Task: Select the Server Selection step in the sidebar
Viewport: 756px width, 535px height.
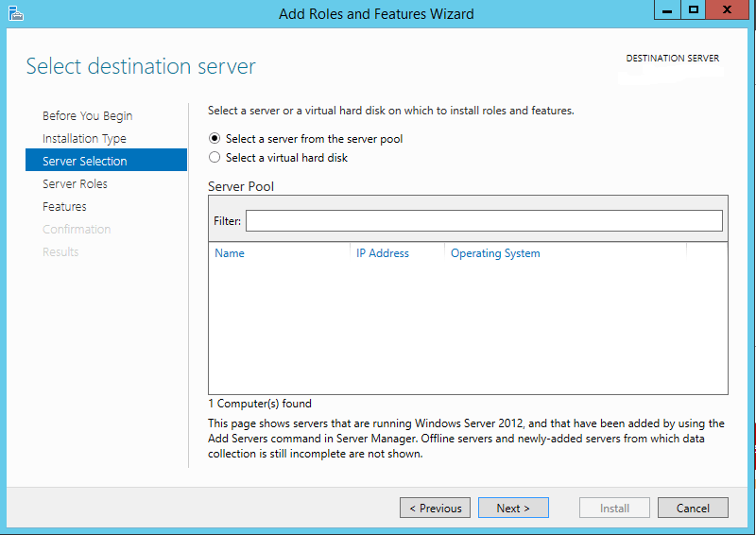Action: pos(85,162)
